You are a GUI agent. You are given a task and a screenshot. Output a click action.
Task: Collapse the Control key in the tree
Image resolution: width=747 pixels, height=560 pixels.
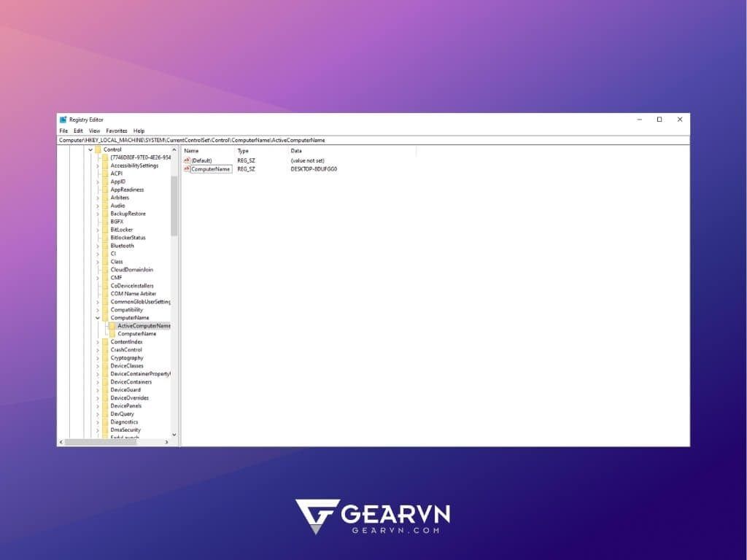pyautogui.click(x=90, y=149)
